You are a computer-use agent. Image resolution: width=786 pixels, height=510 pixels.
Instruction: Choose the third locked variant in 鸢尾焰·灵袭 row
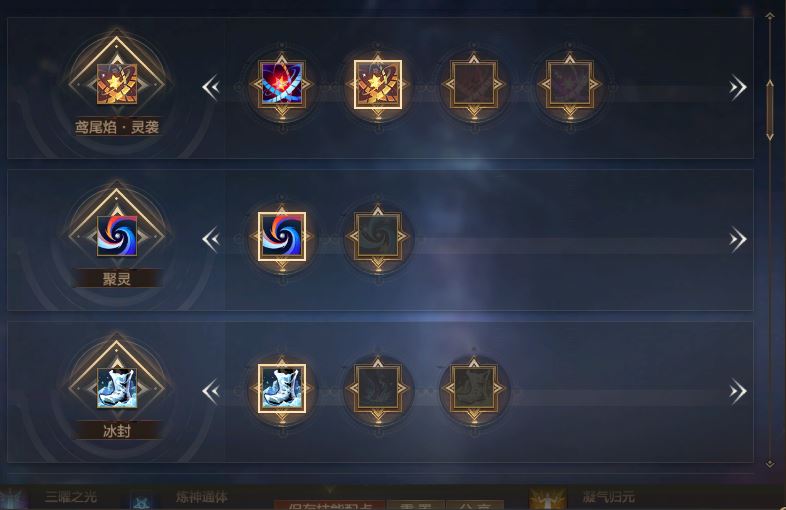(474, 84)
